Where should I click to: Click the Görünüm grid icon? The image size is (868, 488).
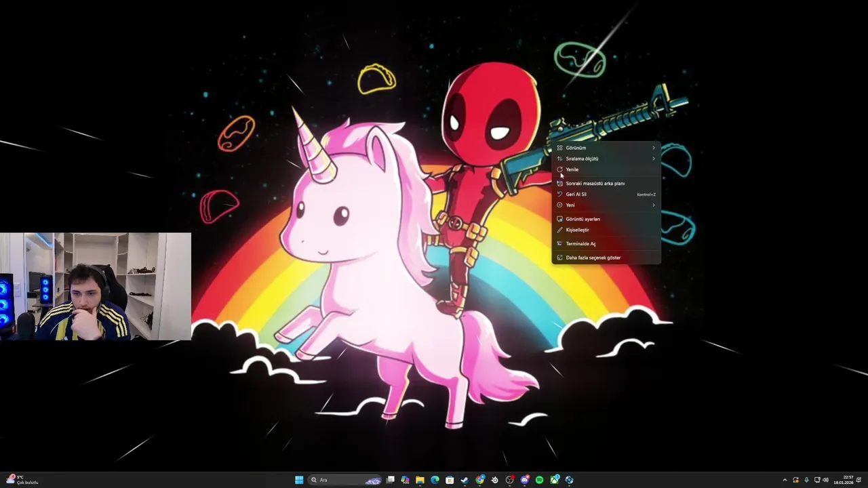[x=559, y=148]
